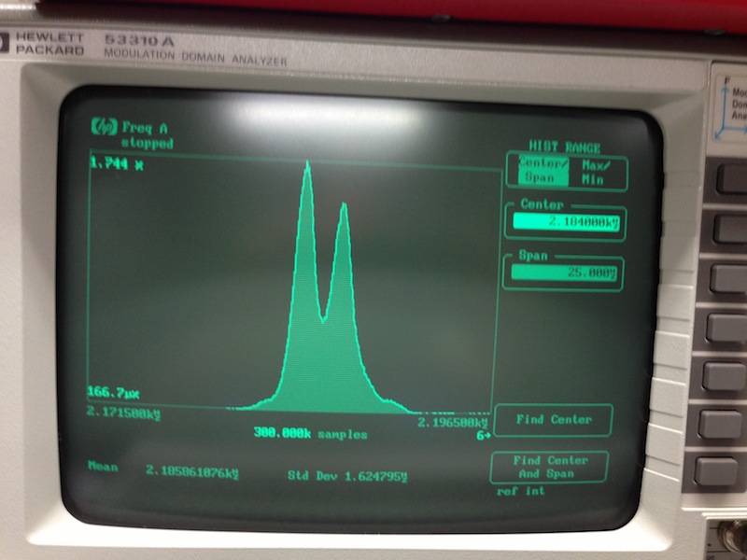Viewport: 747px width, 560px height.
Task: Select the Center/Span range mode
Action: pyautogui.click(x=541, y=172)
